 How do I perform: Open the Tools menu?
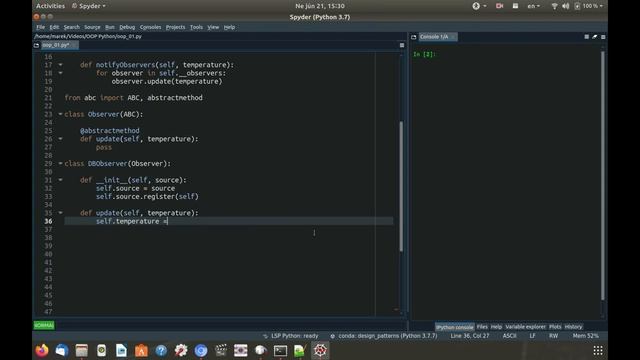(x=196, y=27)
